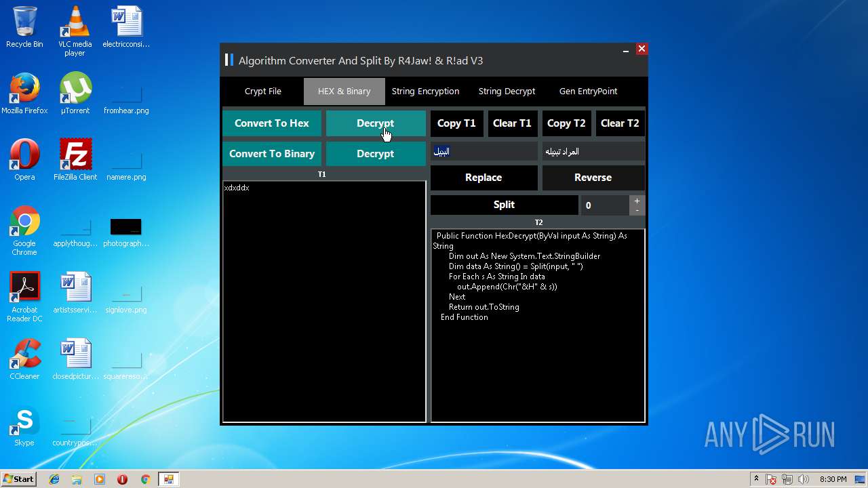Select the closedpictur... Word document icon

click(75, 359)
